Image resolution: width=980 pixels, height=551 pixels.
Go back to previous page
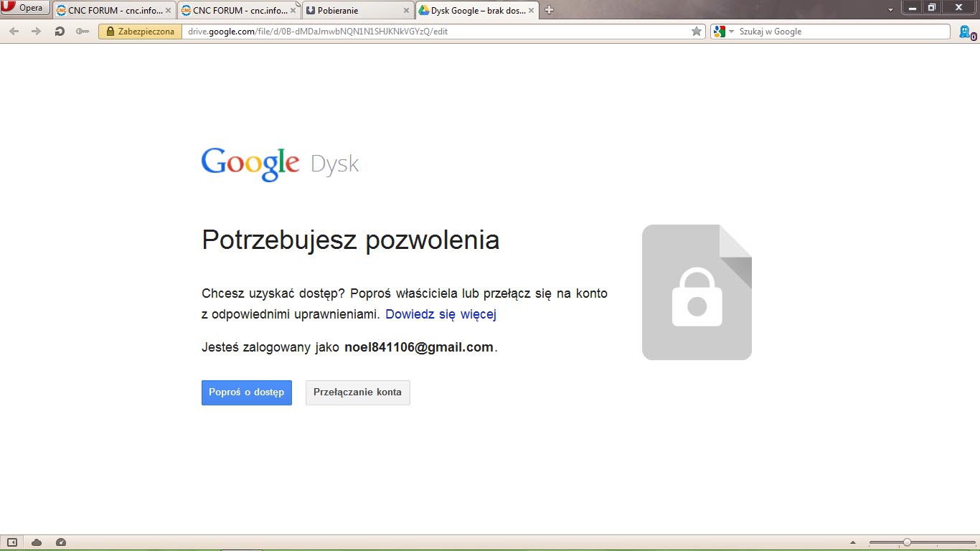tap(14, 32)
